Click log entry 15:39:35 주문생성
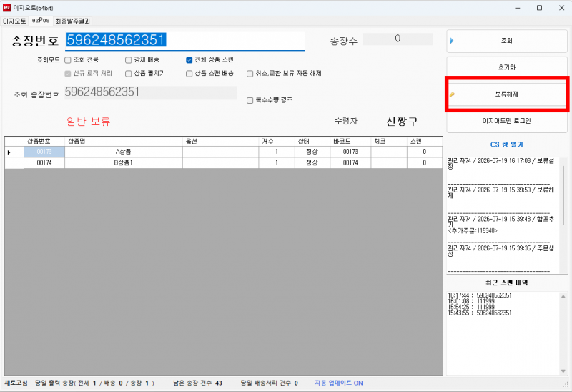 (x=501, y=251)
